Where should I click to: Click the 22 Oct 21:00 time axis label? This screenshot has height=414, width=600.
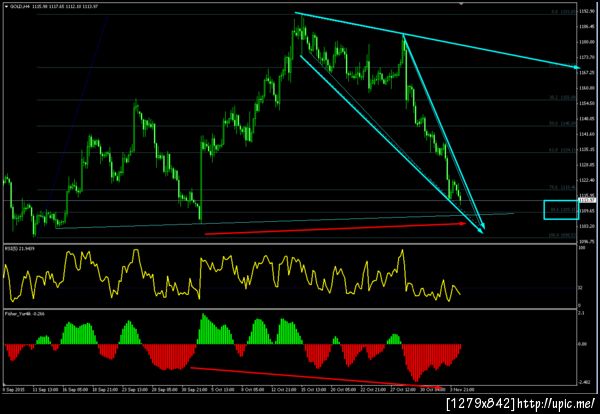pyautogui.click(x=373, y=390)
